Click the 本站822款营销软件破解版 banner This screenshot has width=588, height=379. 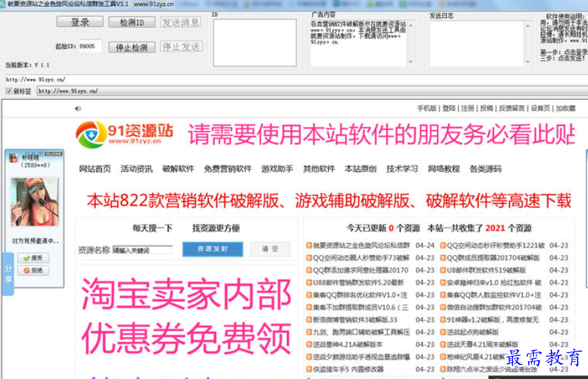click(x=329, y=201)
